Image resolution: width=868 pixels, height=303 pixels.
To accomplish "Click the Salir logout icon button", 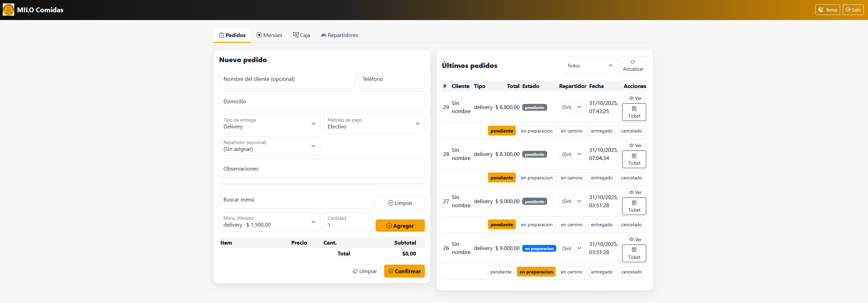I will (853, 10).
